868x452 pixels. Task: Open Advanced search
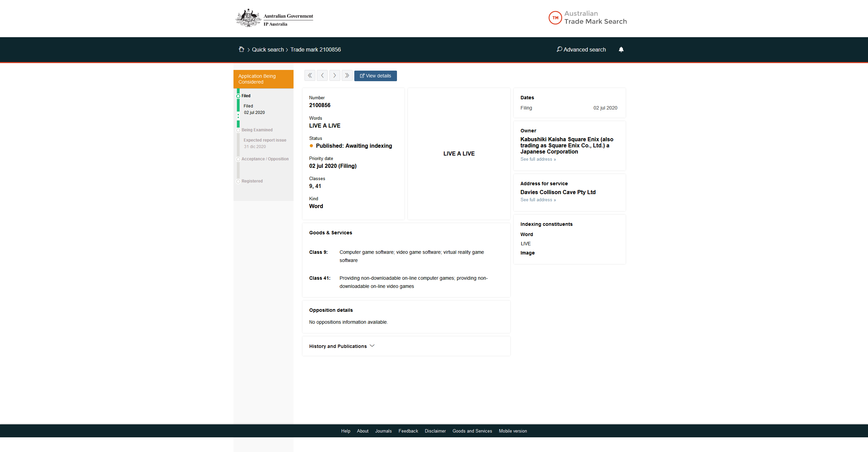(581, 49)
